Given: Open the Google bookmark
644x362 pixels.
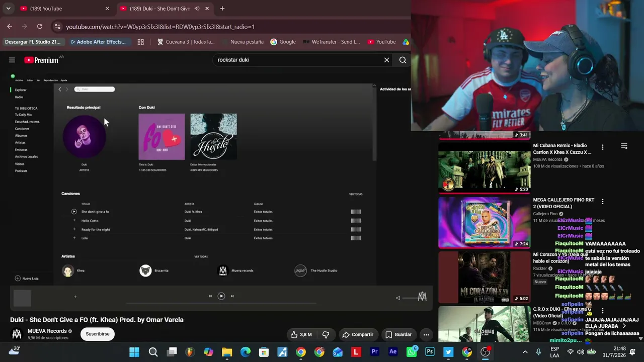Looking at the screenshot, I should 283,42.
